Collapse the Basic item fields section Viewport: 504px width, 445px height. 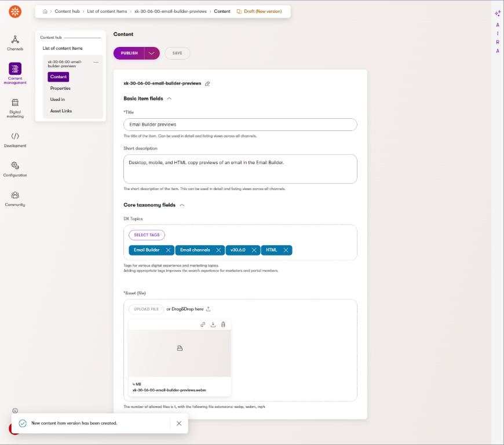coord(169,99)
